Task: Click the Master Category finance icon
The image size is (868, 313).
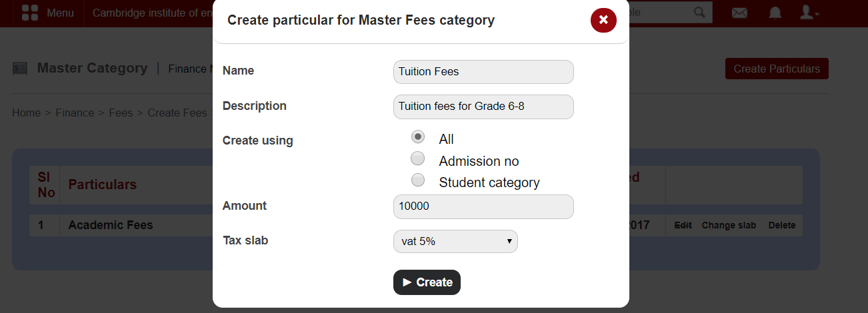Action: [x=20, y=69]
